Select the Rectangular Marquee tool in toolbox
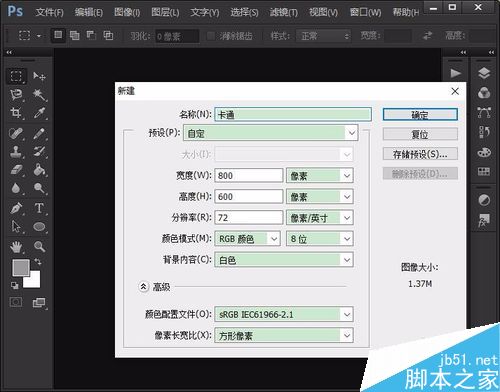Viewport: 500px width, 392px height. pos(16,76)
